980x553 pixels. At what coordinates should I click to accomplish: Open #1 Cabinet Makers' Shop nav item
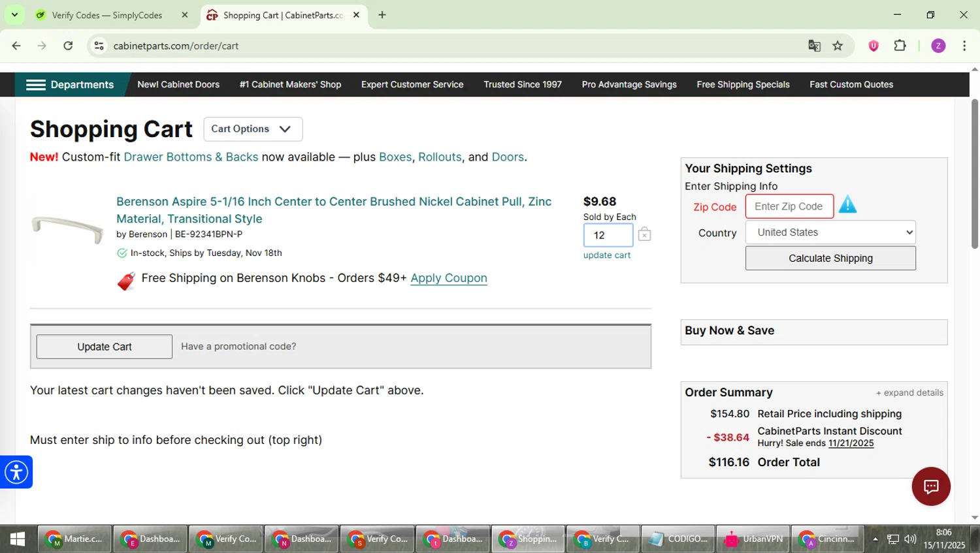[290, 85]
